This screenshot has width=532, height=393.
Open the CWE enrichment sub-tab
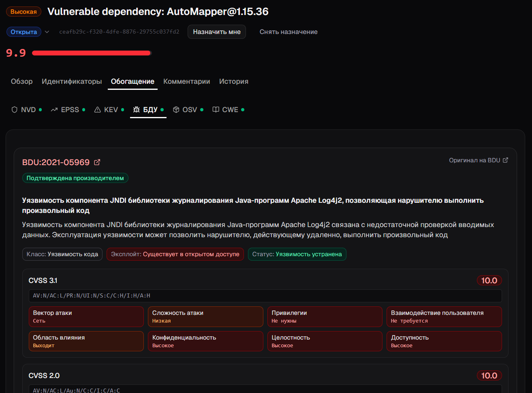[x=229, y=110]
